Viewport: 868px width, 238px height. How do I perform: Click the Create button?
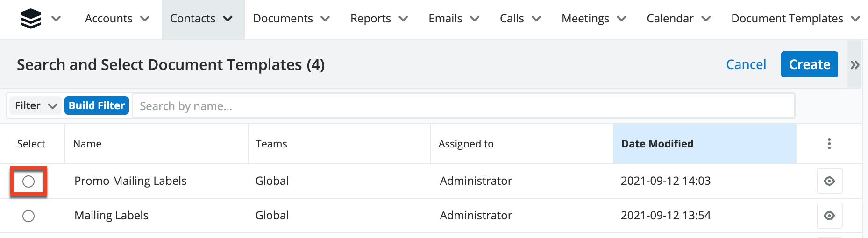tap(809, 64)
